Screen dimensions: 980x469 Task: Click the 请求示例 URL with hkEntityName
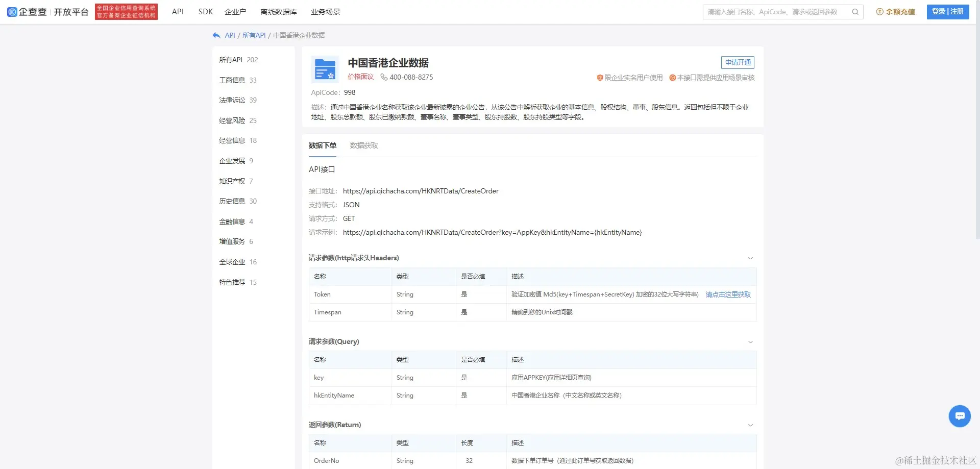pyautogui.click(x=493, y=232)
